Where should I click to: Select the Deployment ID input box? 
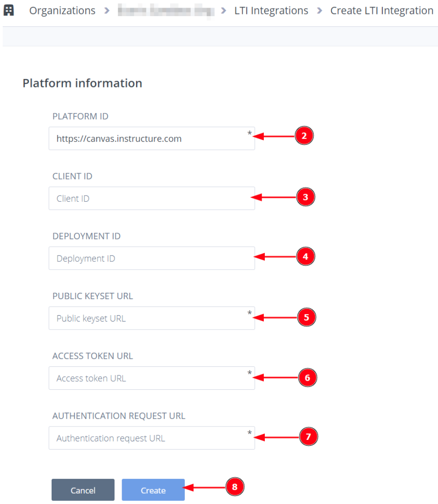coord(152,258)
